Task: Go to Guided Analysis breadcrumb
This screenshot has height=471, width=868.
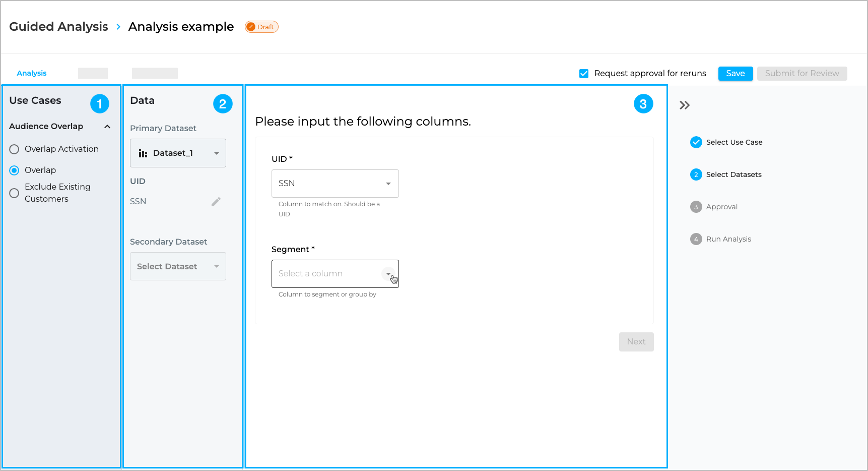Action: (58, 27)
